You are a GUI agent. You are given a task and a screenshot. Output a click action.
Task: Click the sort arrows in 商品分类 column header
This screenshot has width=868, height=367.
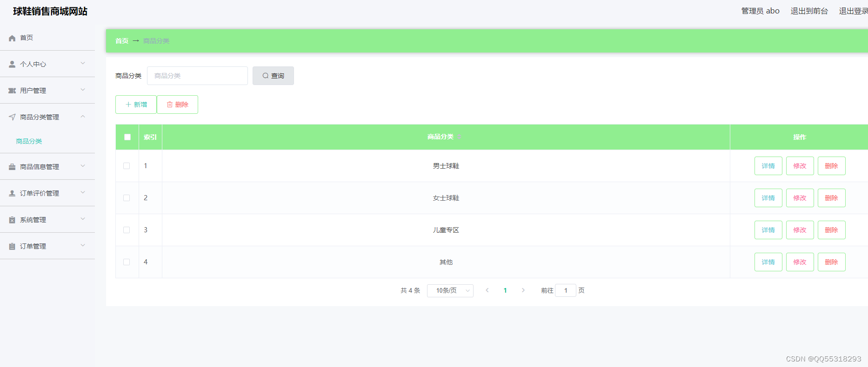[459, 137]
